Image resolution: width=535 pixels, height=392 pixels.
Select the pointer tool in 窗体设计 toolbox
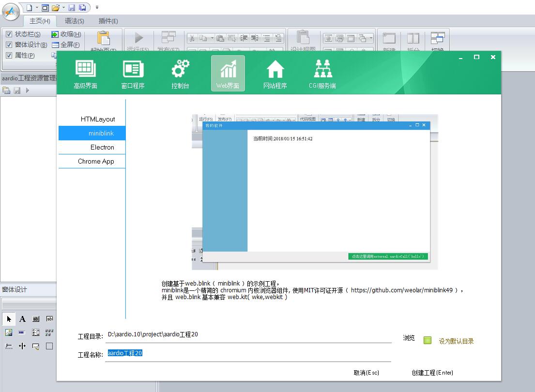pyautogui.click(x=9, y=319)
